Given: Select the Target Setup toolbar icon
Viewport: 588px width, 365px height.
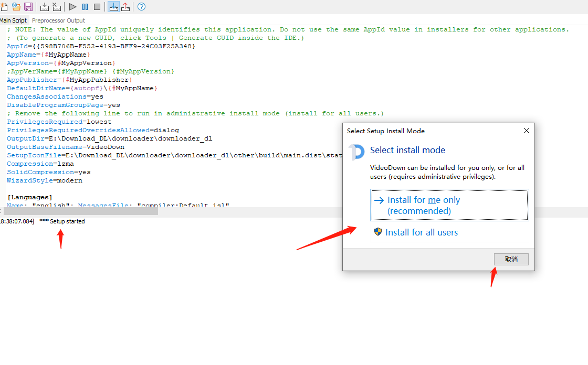Looking at the screenshot, I should click(113, 7).
